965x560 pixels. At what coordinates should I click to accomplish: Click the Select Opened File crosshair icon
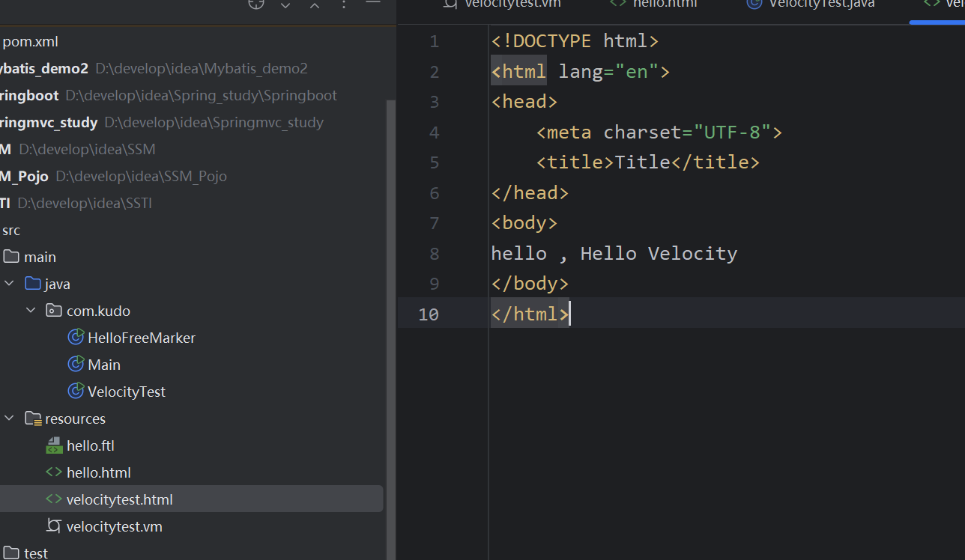pyautogui.click(x=256, y=4)
